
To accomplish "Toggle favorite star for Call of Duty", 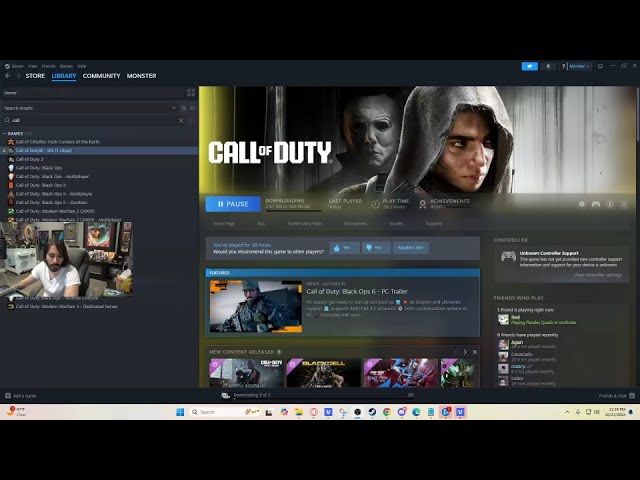I will [624, 204].
